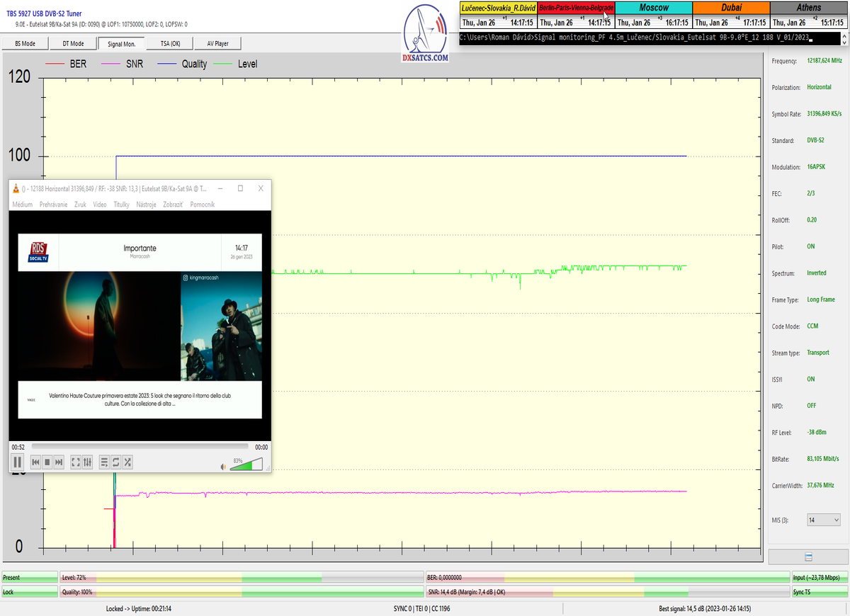The image size is (850, 616).
Task: Switch to DT Mode
Action: coord(73,43)
